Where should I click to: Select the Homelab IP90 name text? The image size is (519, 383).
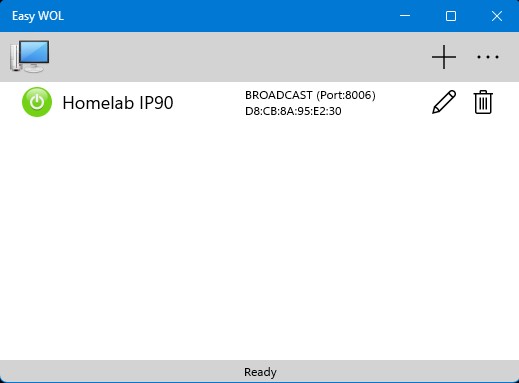pos(118,103)
